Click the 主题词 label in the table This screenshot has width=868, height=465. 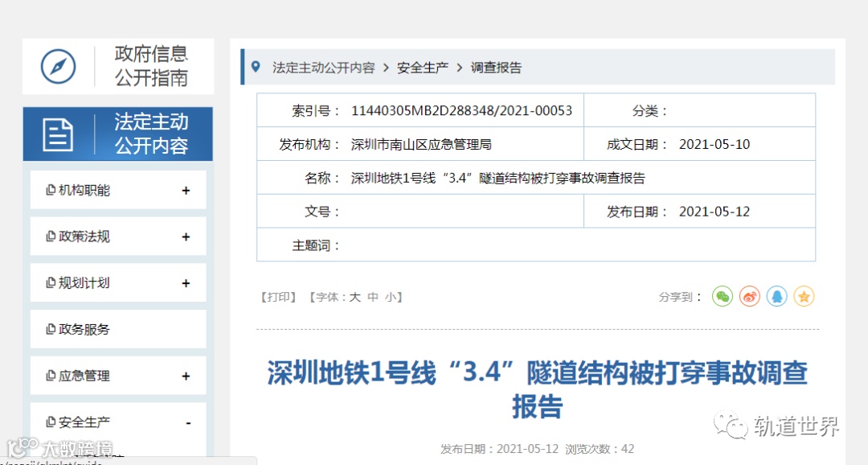point(316,245)
